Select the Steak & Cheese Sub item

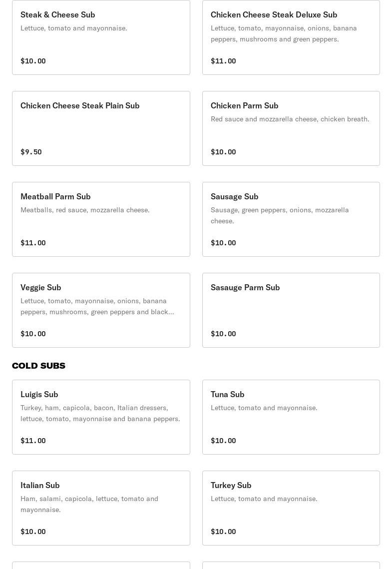pos(101,37)
